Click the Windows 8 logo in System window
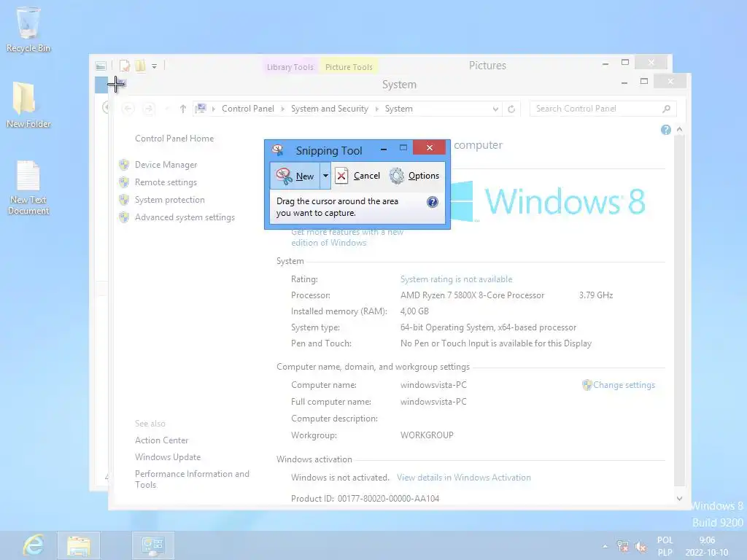 pyautogui.click(x=548, y=201)
